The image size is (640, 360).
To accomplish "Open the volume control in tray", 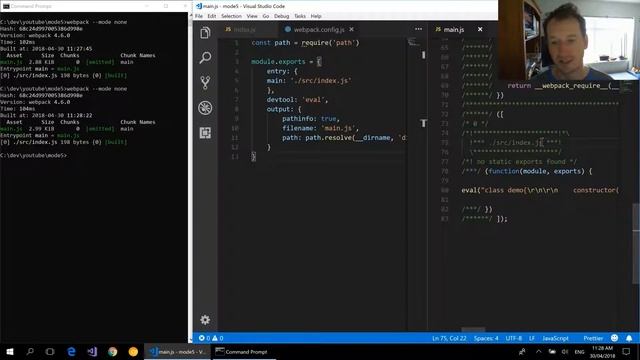I will point(565,351).
